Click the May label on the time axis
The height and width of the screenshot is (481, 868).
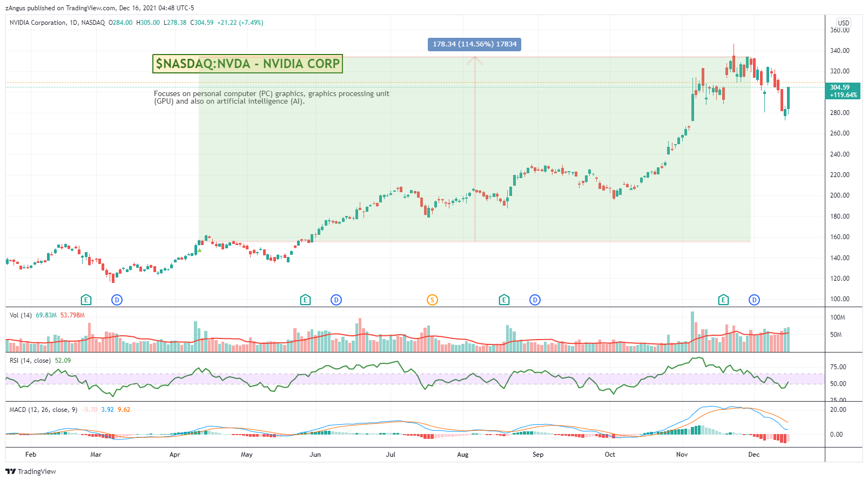[x=247, y=455]
